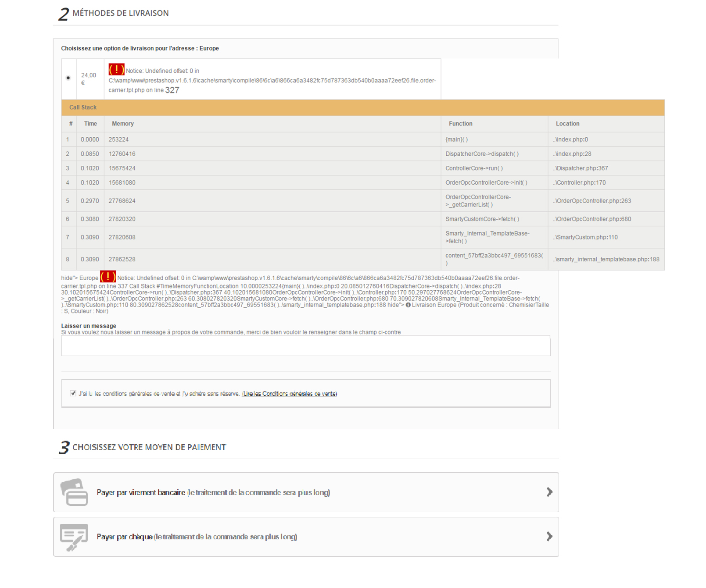Click the Choisissez votre moyen de paiement heading

[149, 447]
